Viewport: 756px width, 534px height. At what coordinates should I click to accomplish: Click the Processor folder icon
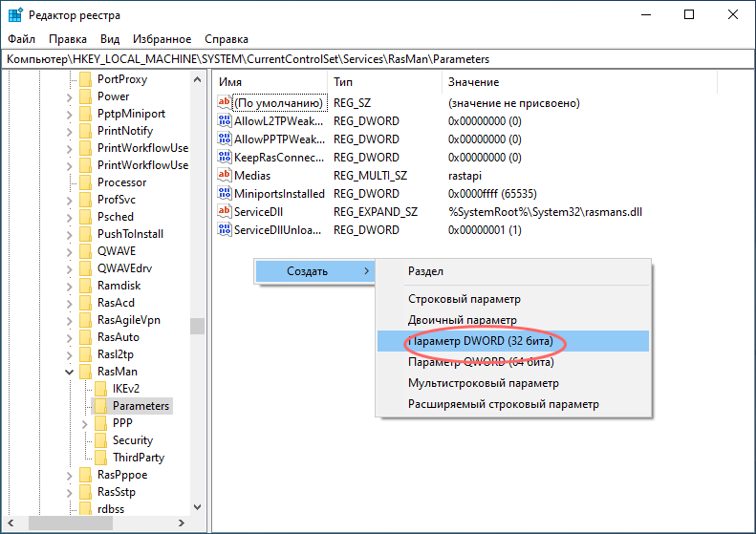85,182
